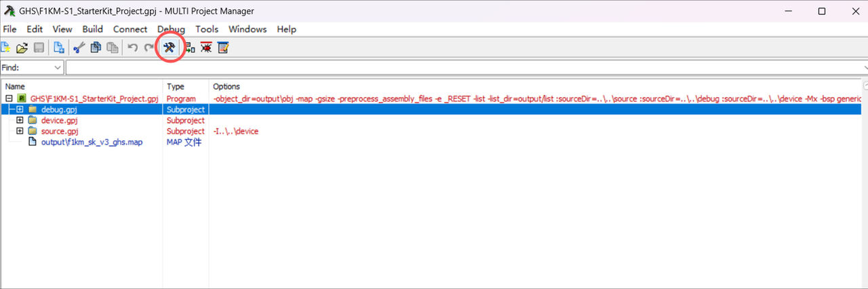
Task: Select output\f1km_sk_v3_ghs.map file
Action: 92,142
